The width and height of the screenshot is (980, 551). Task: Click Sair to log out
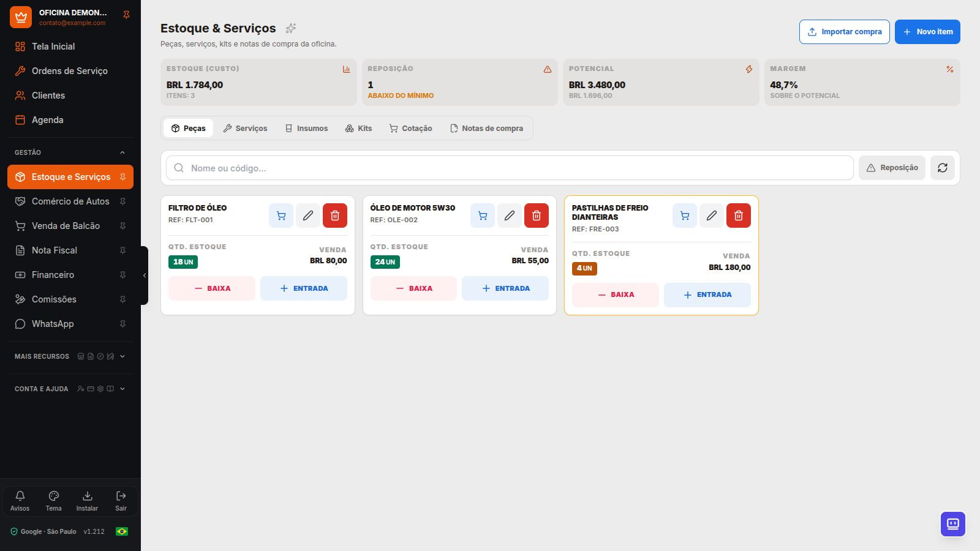point(121,501)
